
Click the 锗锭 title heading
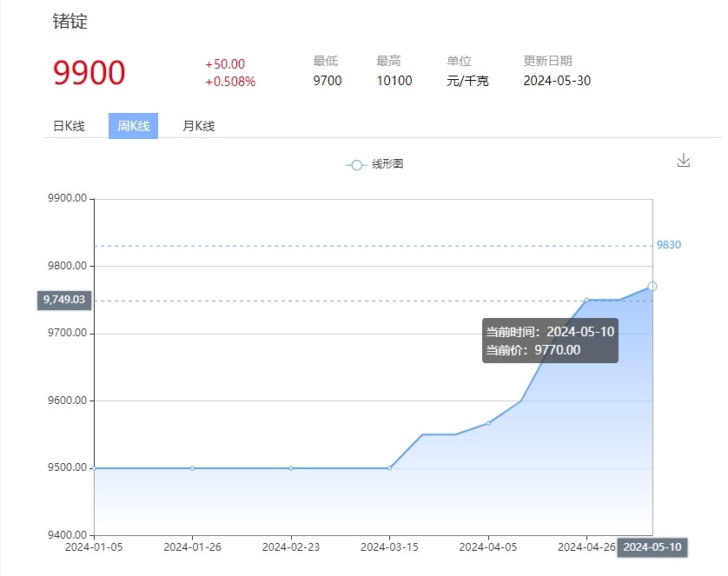pyautogui.click(x=70, y=23)
